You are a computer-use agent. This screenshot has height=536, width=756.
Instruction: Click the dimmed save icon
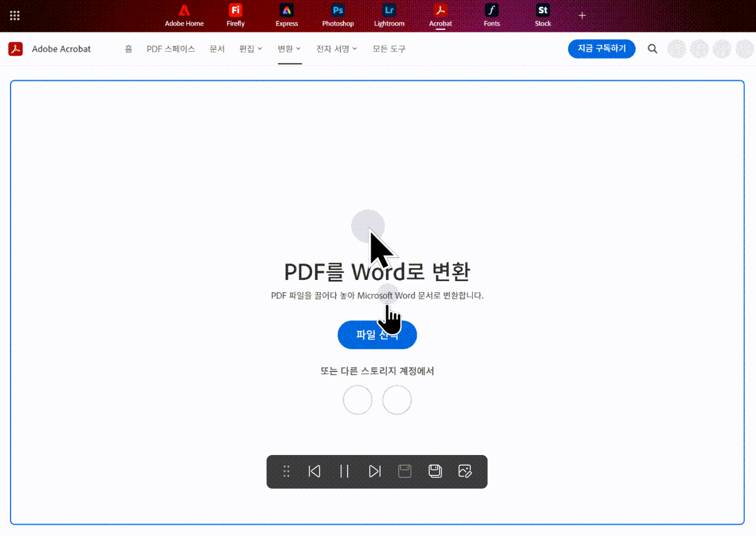[405, 471]
